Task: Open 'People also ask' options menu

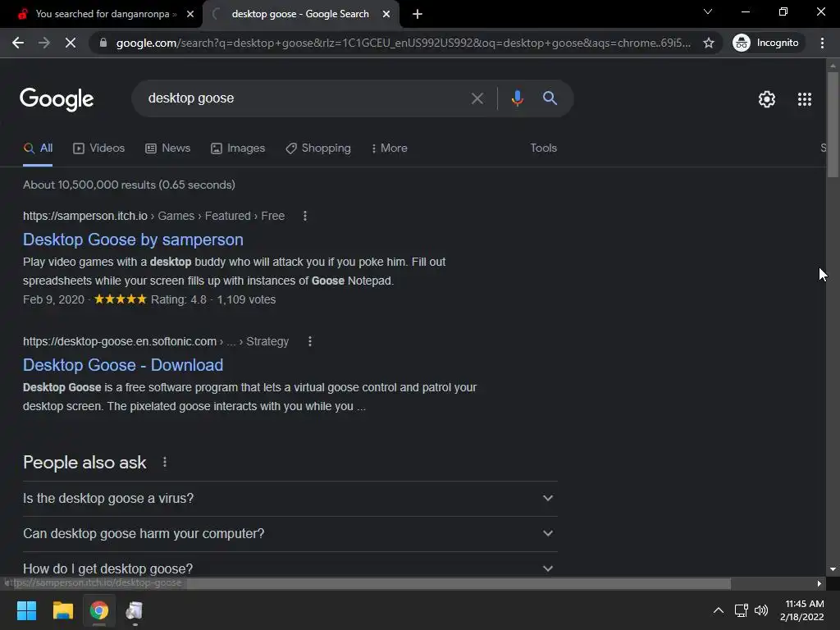Action: pyautogui.click(x=164, y=462)
